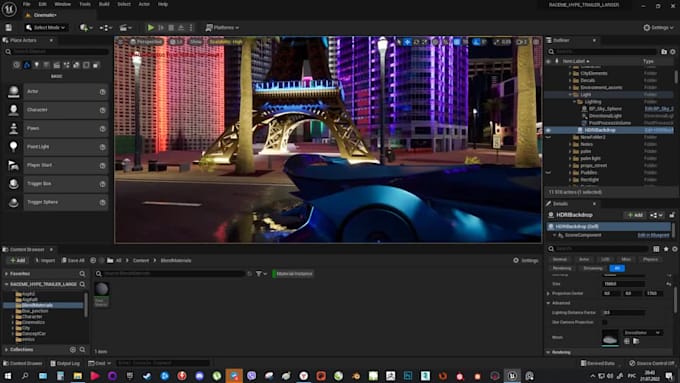Select DirectionalLight in the Outliner
This screenshot has height=383, width=680.
tap(605, 116)
